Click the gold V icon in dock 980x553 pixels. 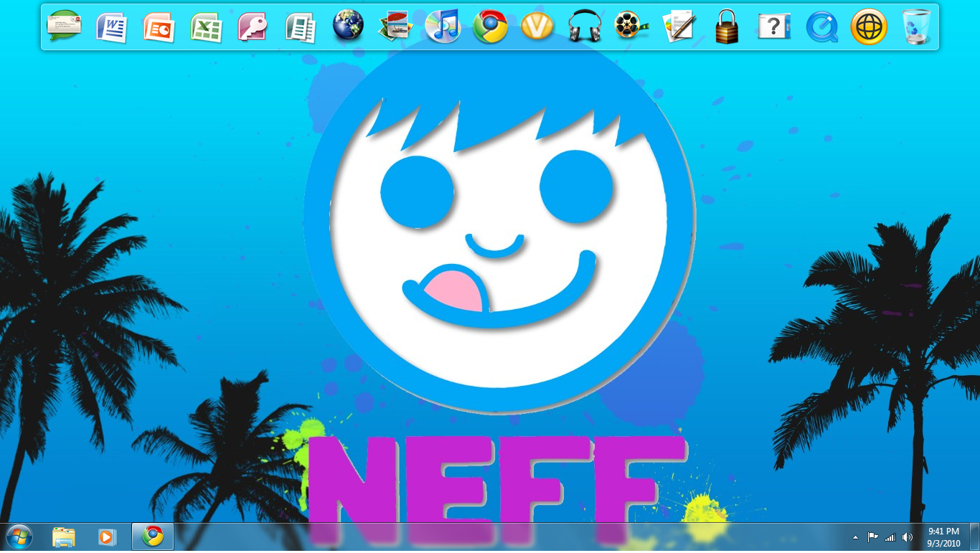[537, 27]
